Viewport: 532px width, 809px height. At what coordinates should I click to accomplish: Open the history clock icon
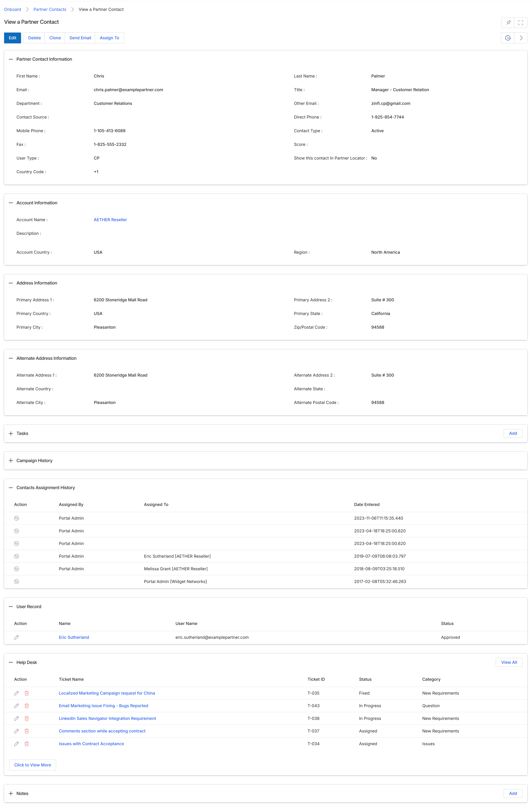[x=507, y=38]
